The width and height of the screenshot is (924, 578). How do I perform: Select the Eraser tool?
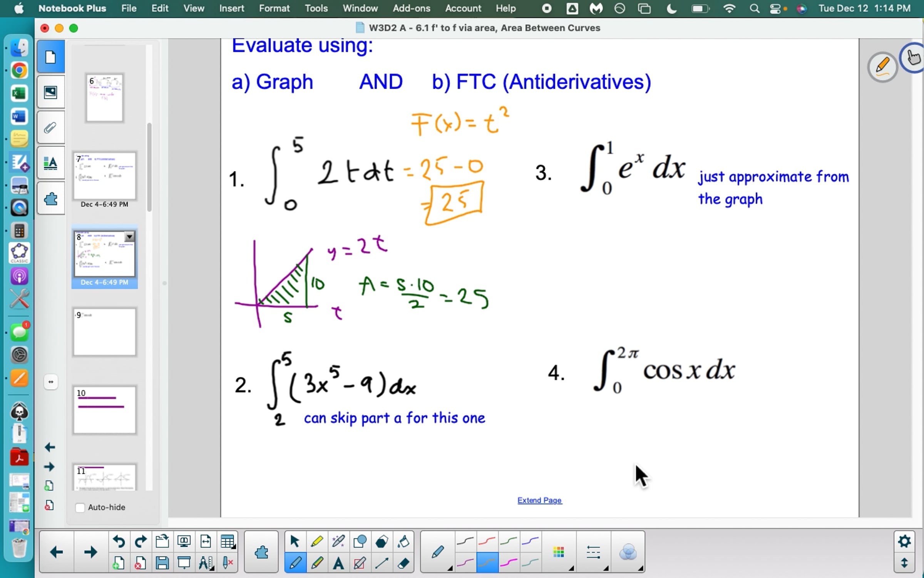pos(403,563)
